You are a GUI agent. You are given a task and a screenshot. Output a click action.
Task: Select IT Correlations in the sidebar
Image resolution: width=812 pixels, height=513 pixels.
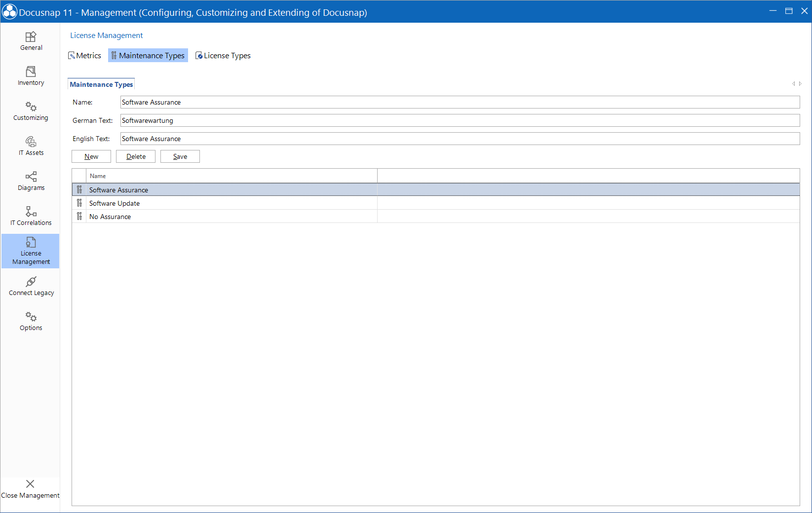coord(31,216)
